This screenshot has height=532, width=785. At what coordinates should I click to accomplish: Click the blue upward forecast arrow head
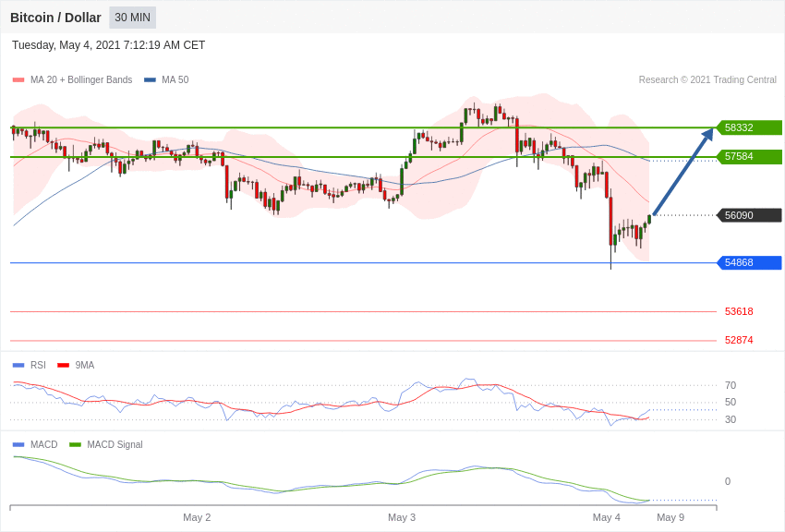tap(708, 135)
